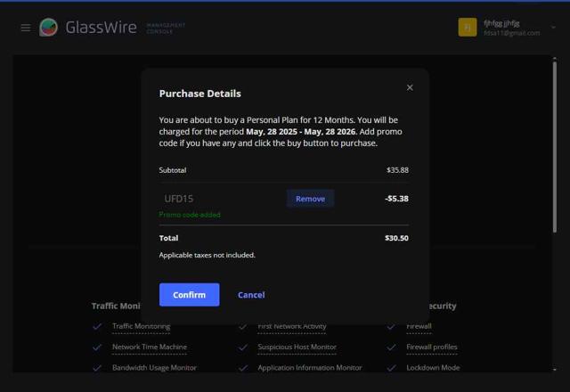Click the -$5.38 discount amount

[396, 199]
